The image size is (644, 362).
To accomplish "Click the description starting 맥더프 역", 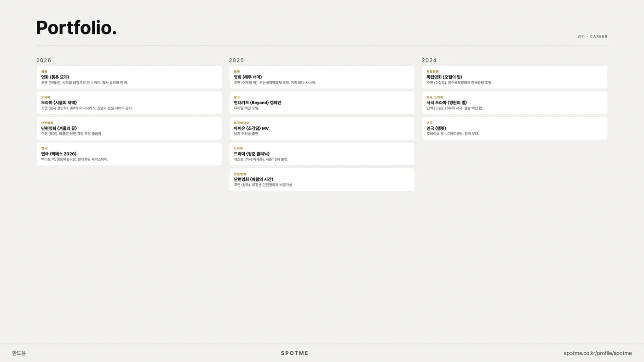I will pyautogui.click(x=75, y=159).
